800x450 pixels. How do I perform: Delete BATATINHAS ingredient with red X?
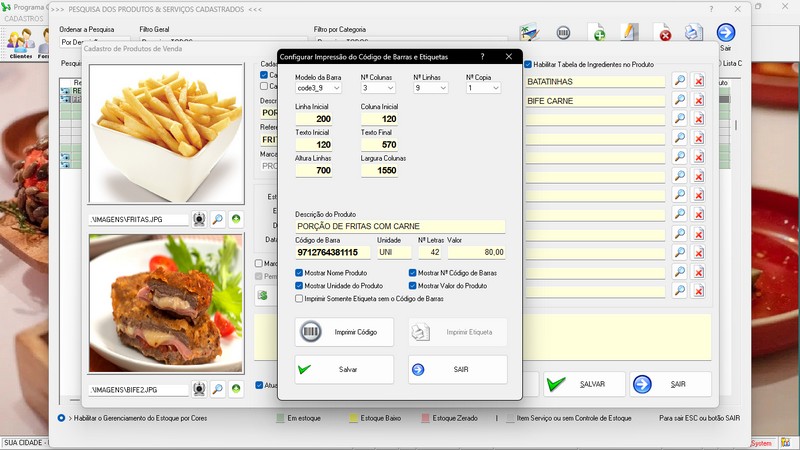point(698,81)
